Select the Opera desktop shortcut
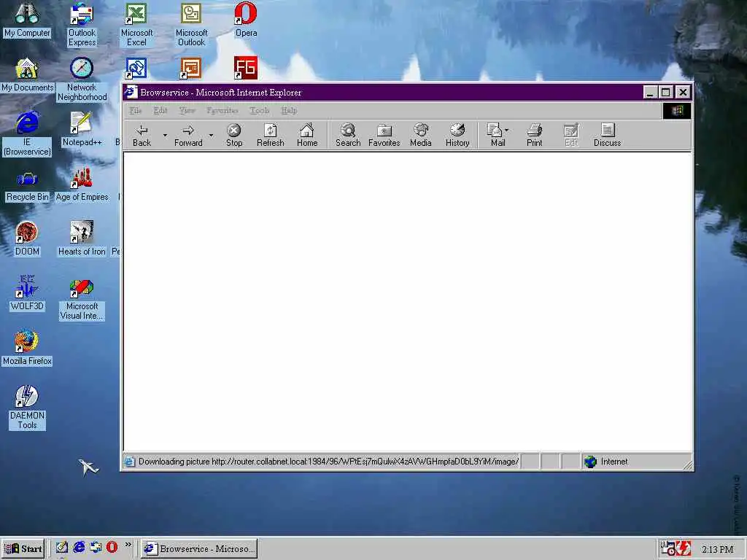 [x=246, y=20]
